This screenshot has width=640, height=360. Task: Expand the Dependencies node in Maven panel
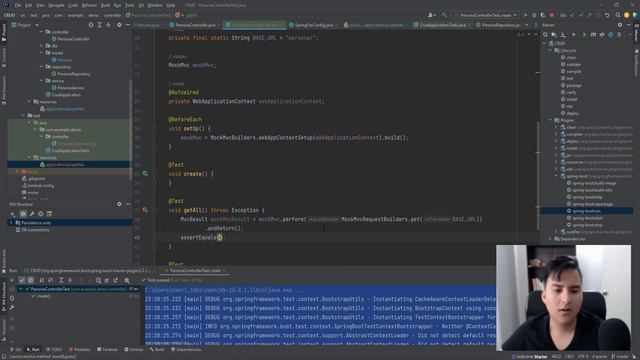pos(551,239)
